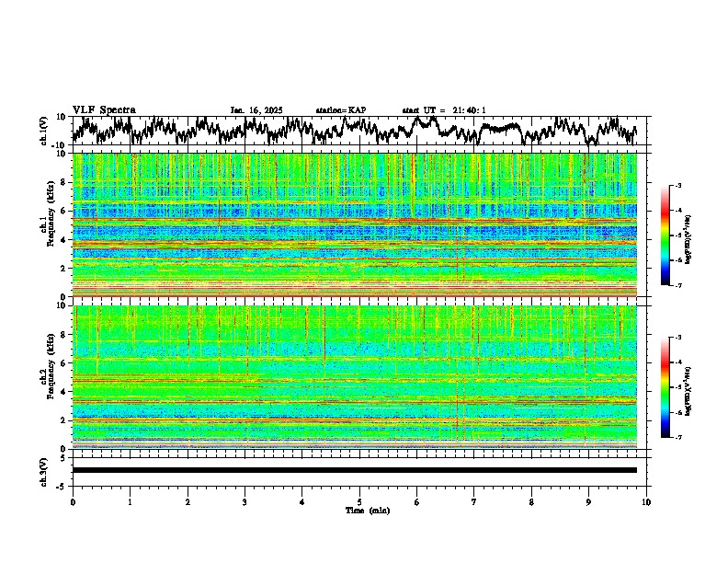
Task: Click time axis tick label "1"
Action: (130, 502)
